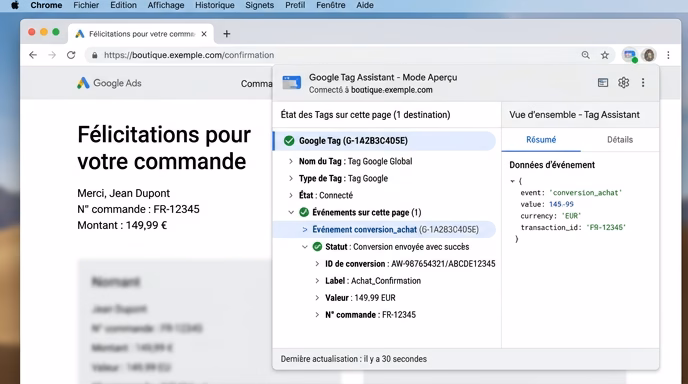This screenshot has height=384, width=688.
Task: Expand the Valeur : 149.99 EUR row
Action: pos(317,298)
